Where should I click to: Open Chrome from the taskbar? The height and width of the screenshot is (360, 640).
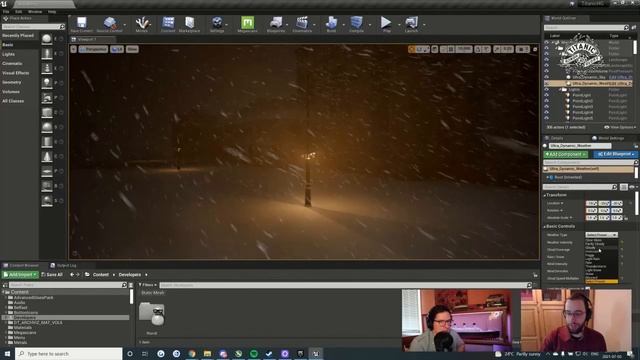(192, 353)
